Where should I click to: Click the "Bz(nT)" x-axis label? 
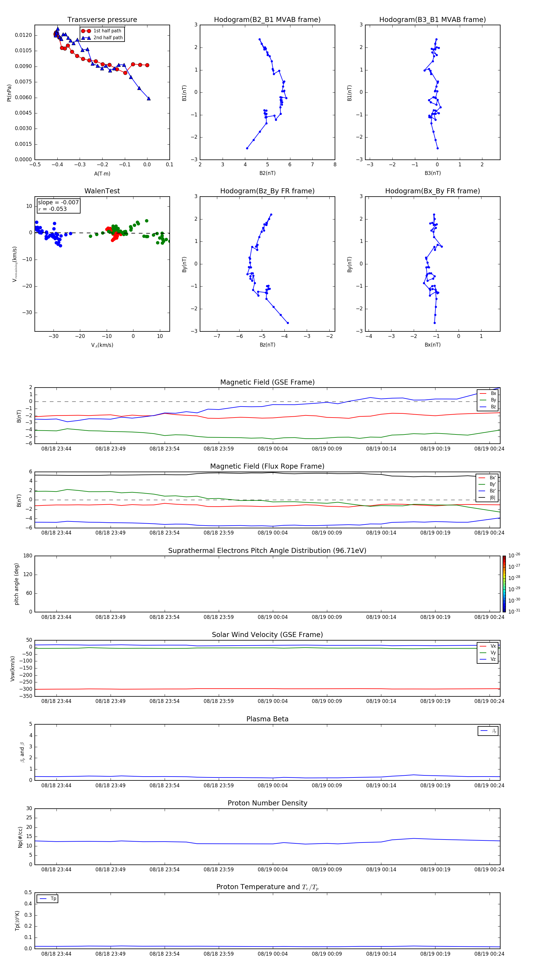click(267, 345)
